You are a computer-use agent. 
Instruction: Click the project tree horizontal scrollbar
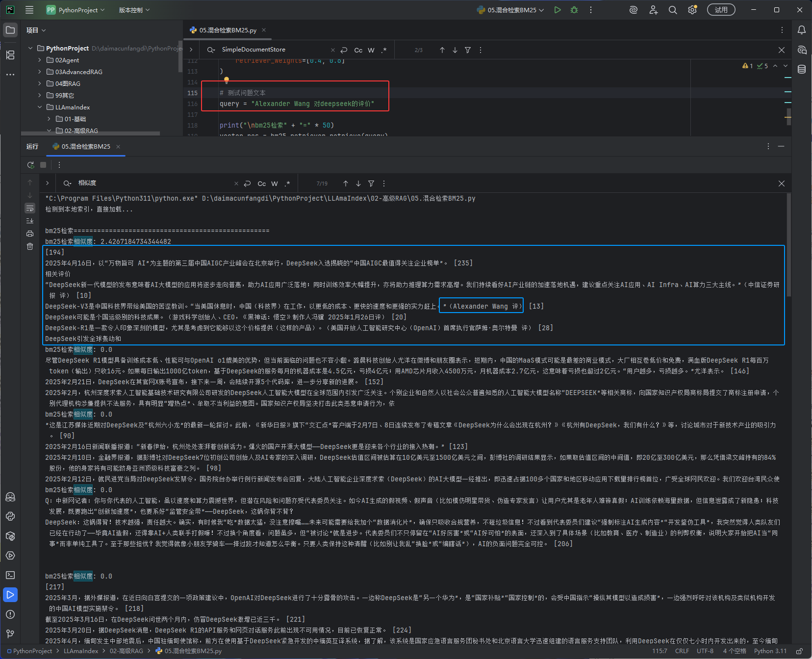pyautogui.click(x=91, y=133)
